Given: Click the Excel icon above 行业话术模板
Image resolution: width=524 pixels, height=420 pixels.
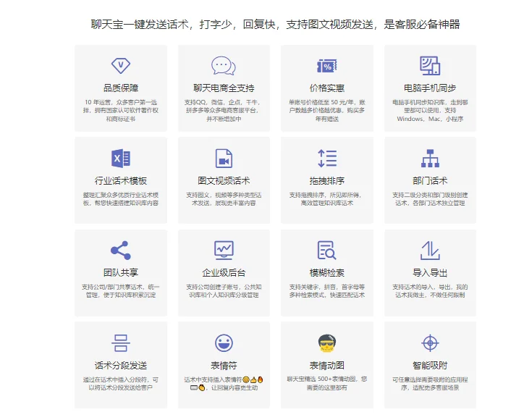Looking at the screenshot, I should [x=121, y=158].
